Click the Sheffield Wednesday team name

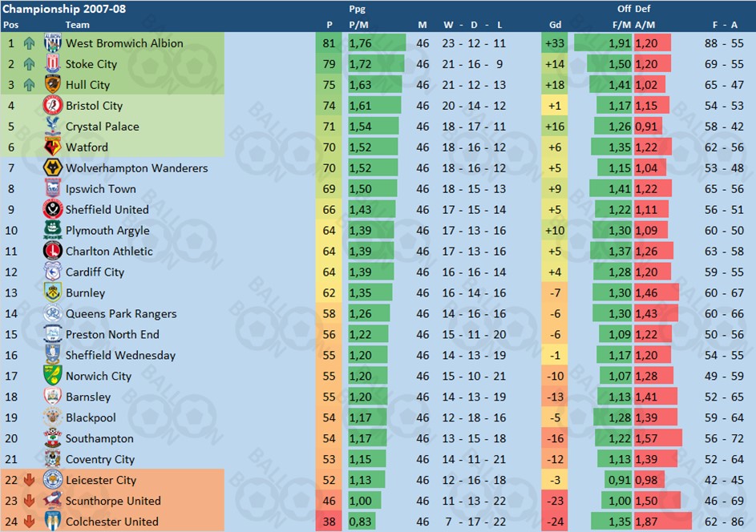tap(120, 355)
